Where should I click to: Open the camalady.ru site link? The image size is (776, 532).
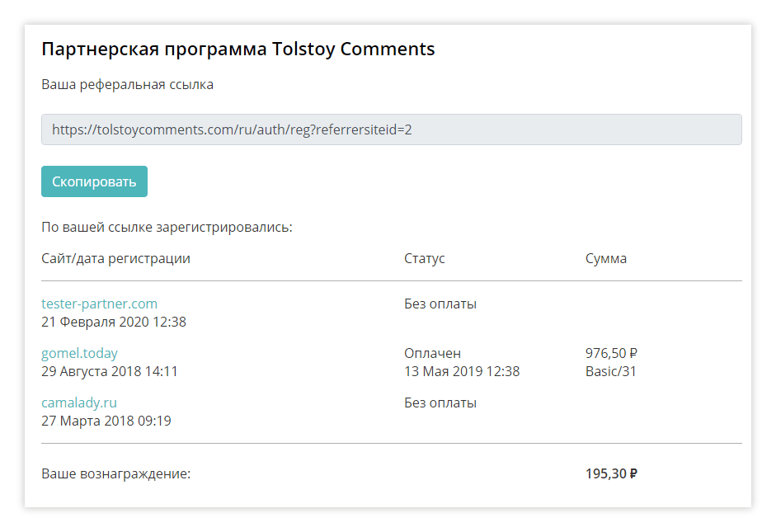[x=79, y=403]
